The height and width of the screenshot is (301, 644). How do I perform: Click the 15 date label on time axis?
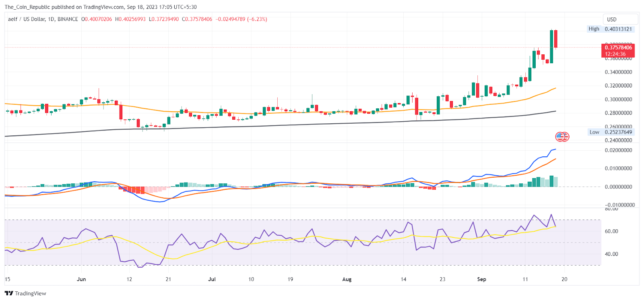[7, 279]
